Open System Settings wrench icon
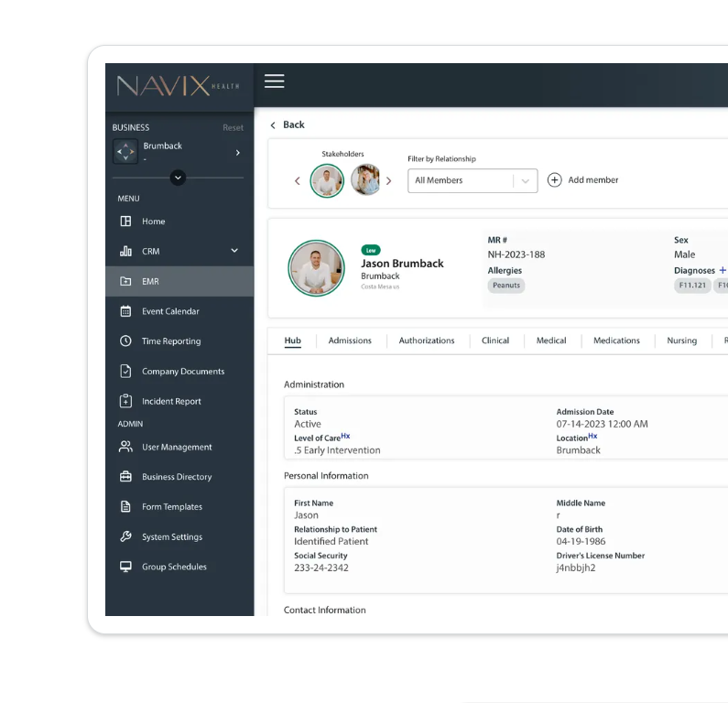This screenshot has height=703, width=728. point(126,537)
